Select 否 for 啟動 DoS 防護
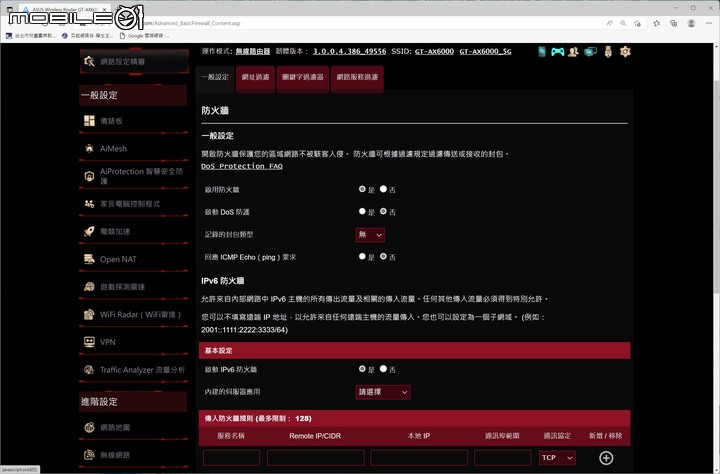 [x=383, y=211]
